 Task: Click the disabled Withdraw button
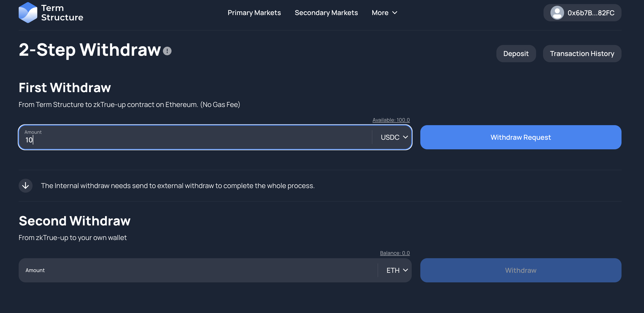(x=521, y=270)
